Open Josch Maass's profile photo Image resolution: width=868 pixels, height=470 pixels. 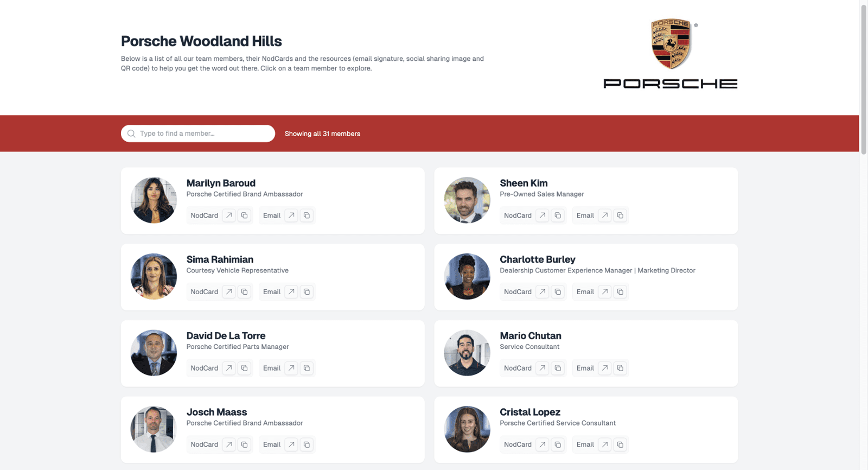tap(154, 429)
